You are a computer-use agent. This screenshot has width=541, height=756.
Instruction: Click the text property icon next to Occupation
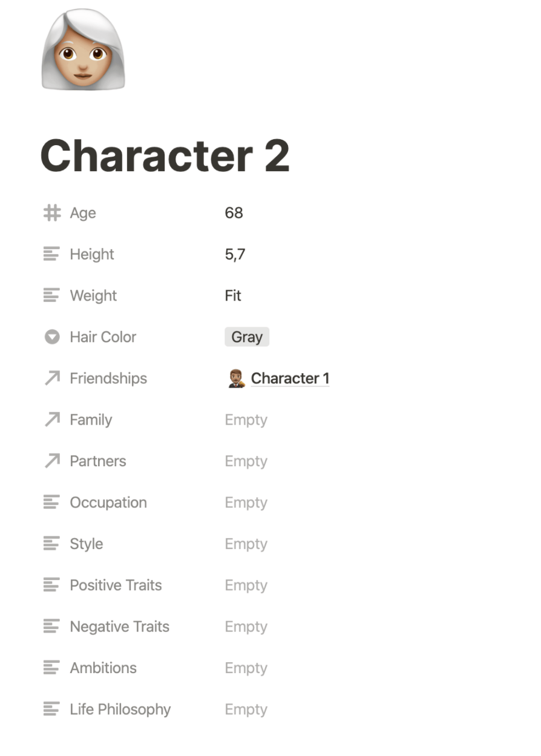point(51,502)
